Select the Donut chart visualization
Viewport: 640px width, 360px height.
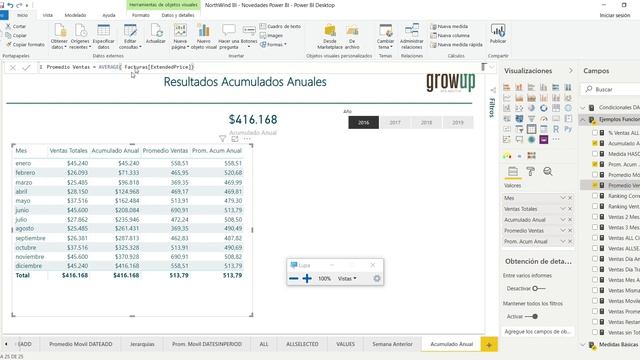pyautogui.click(x=544, y=108)
